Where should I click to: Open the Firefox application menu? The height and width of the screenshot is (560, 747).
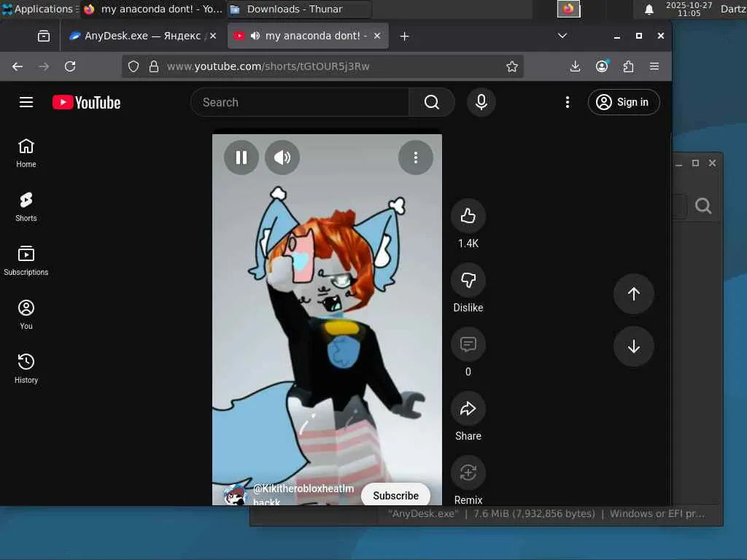coord(654,66)
